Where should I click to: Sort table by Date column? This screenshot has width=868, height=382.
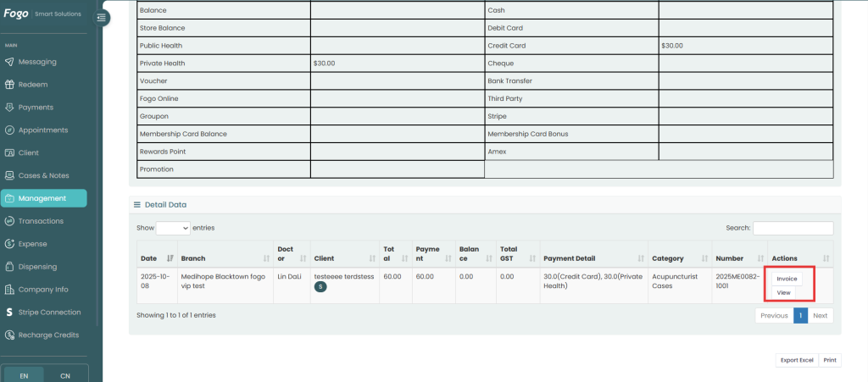tap(157, 258)
